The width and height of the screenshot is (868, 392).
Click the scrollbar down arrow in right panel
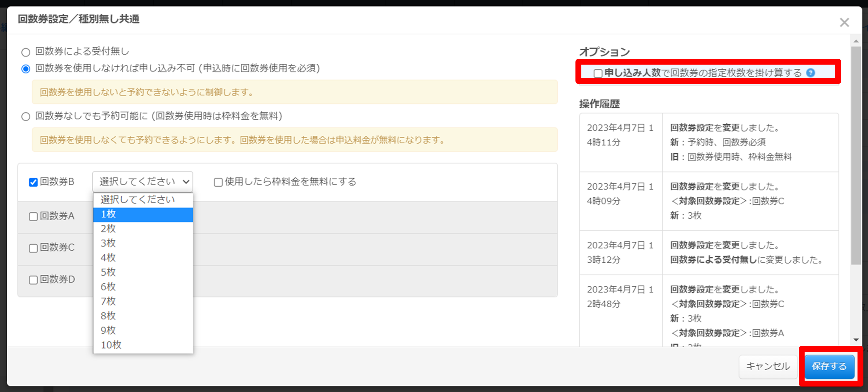[856, 340]
